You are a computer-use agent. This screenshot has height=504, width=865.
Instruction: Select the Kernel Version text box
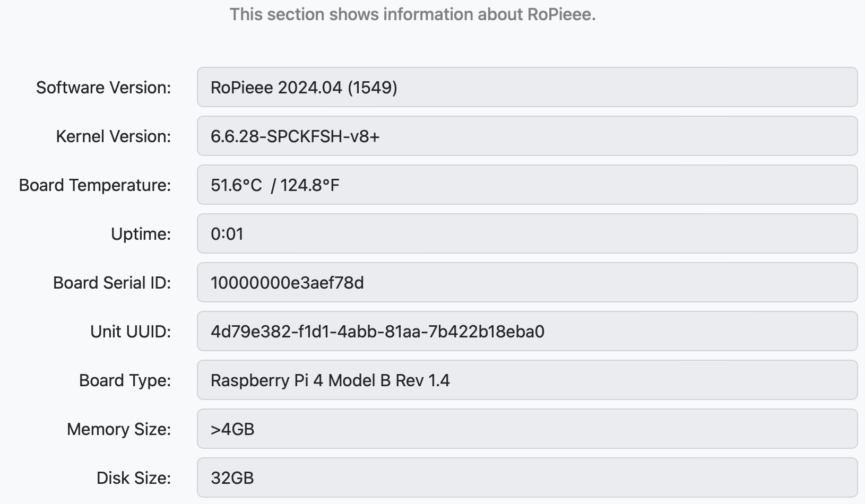[x=527, y=136]
